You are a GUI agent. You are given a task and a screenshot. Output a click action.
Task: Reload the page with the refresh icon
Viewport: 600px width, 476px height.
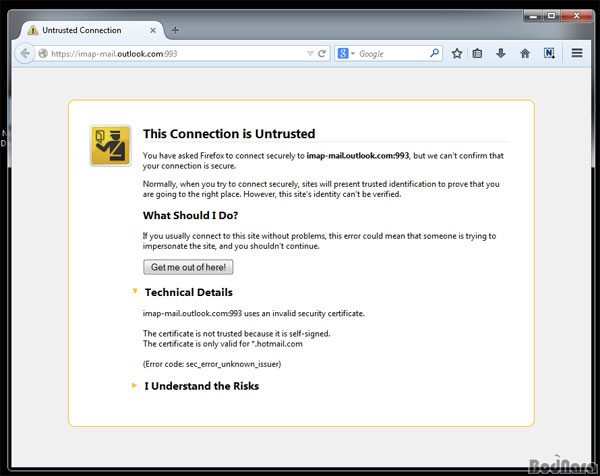click(x=322, y=54)
